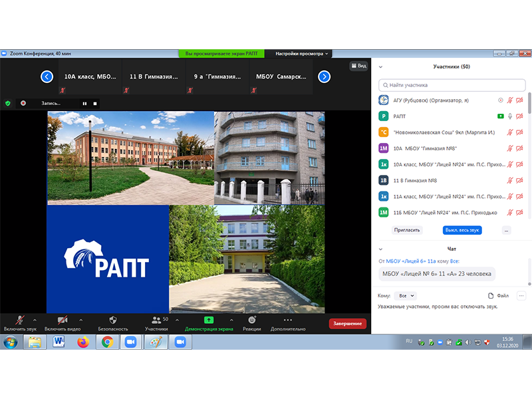Screen dimensions: 532x399
Task: Click microphone icon for Новониколаевская Сош participant
Action: (x=509, y=132)
